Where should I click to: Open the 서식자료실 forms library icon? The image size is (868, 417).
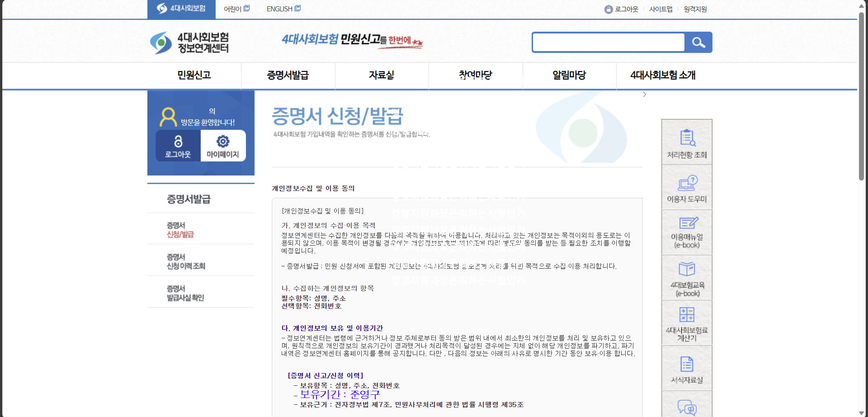[x=686, y=366]
